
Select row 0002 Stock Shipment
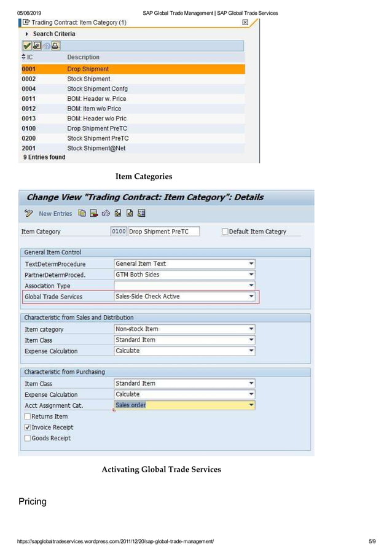[133, 79]
